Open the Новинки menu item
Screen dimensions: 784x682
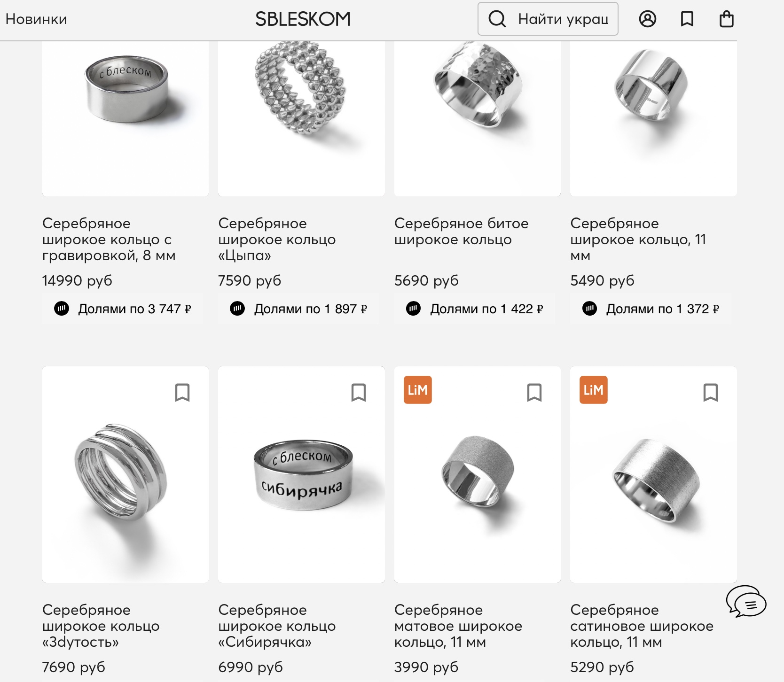36,19
